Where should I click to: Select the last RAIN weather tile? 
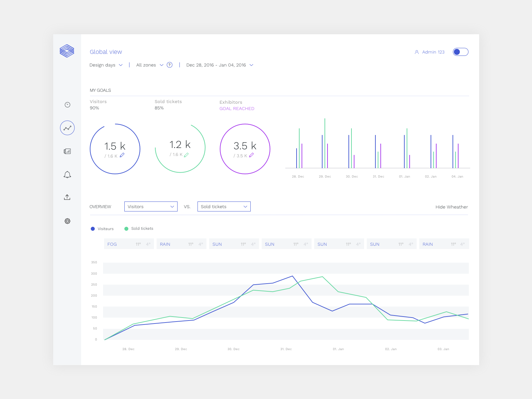coord(444,244)
